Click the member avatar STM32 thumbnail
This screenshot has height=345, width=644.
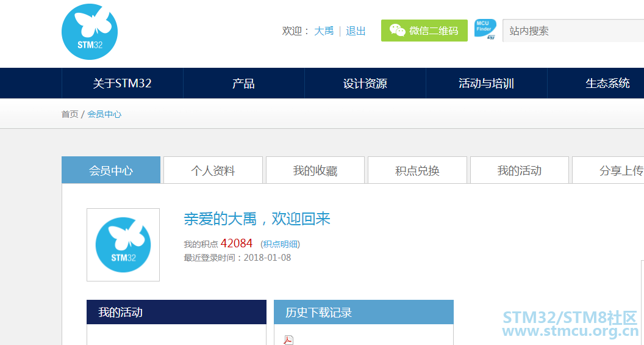click(123, 245)
